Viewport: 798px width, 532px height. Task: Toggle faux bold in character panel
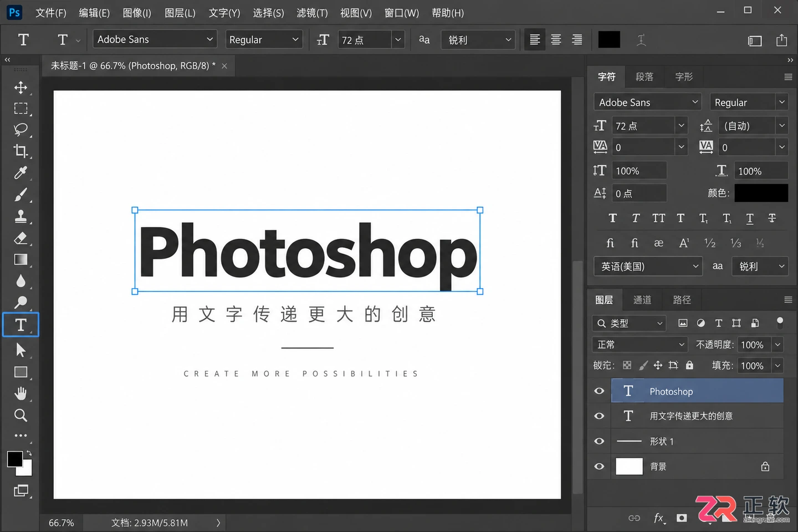612,218
